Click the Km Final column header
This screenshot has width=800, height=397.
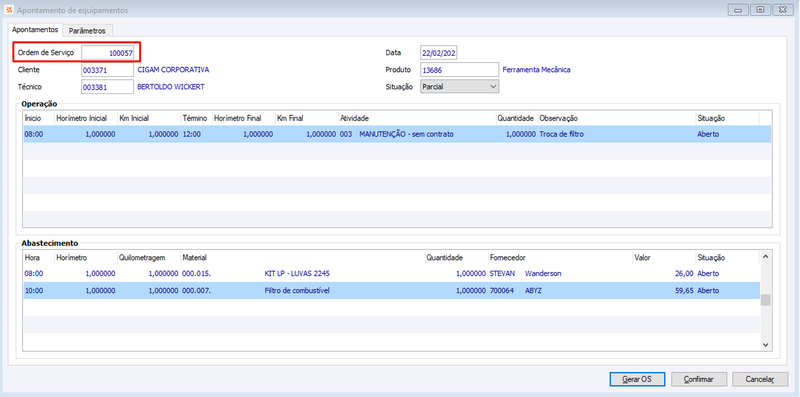tap(307, 118)
